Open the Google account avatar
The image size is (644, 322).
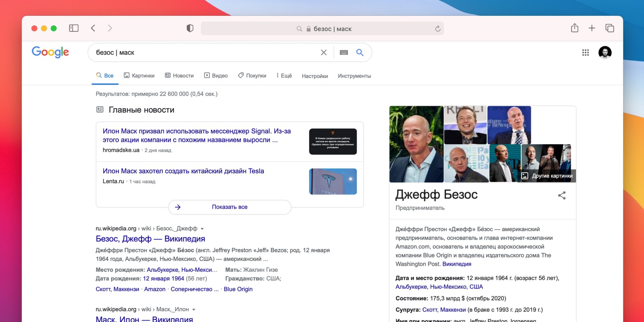pos(605,53)
